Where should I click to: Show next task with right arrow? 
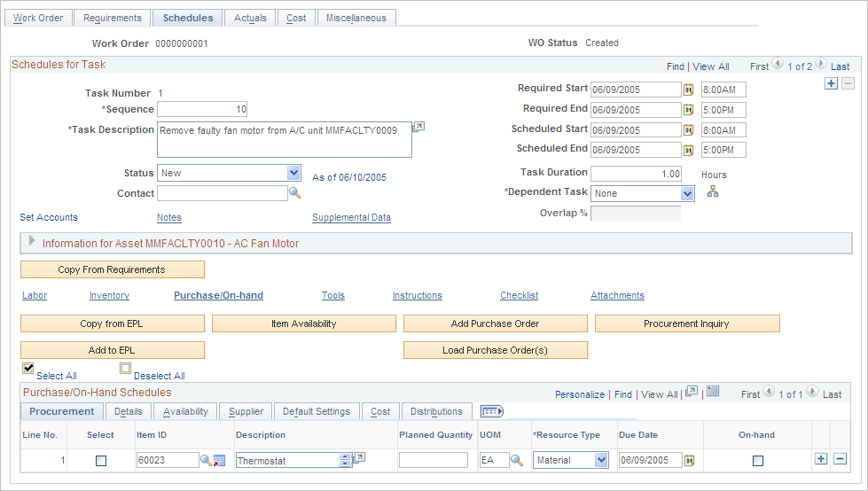coord(821,64)
